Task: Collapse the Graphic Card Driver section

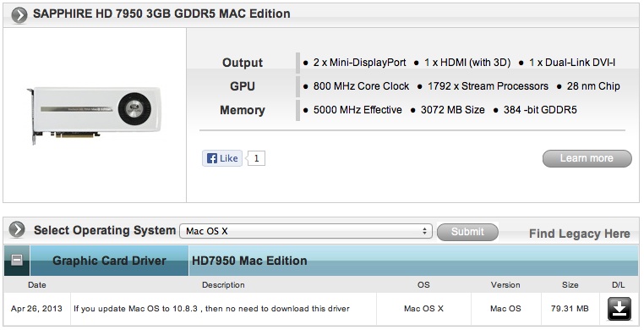Action: tap(17, 260)
